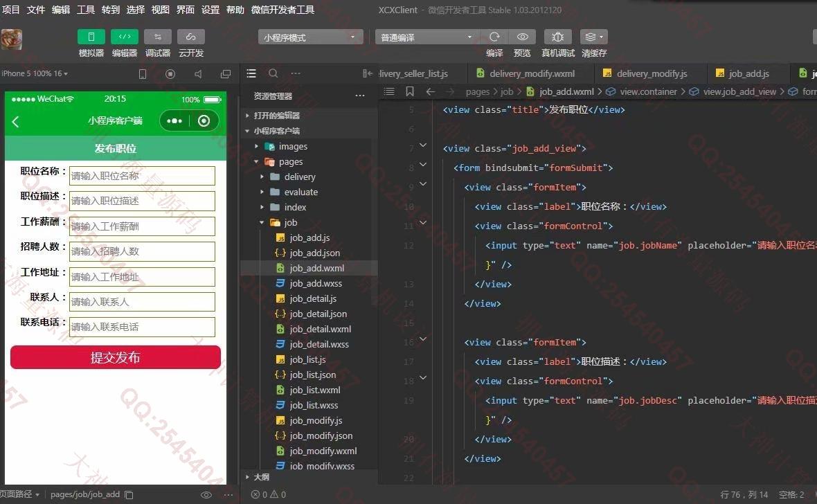Open the normal compile dropdown
817x504 pixels.
(427, 37)
